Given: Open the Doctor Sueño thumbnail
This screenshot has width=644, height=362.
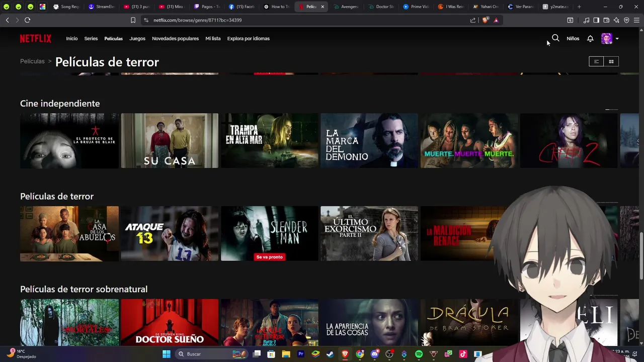Looking at the screenshot, I should 170,322.
